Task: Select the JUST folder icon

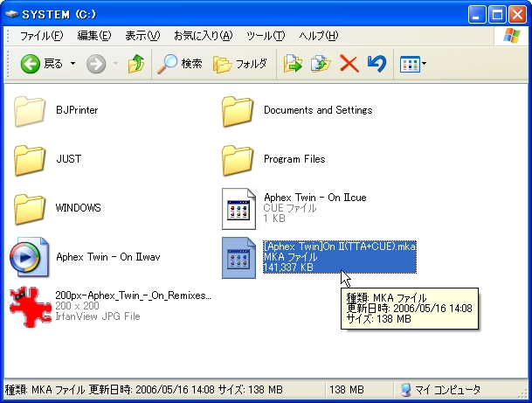Action: click(x=30, y=160)
